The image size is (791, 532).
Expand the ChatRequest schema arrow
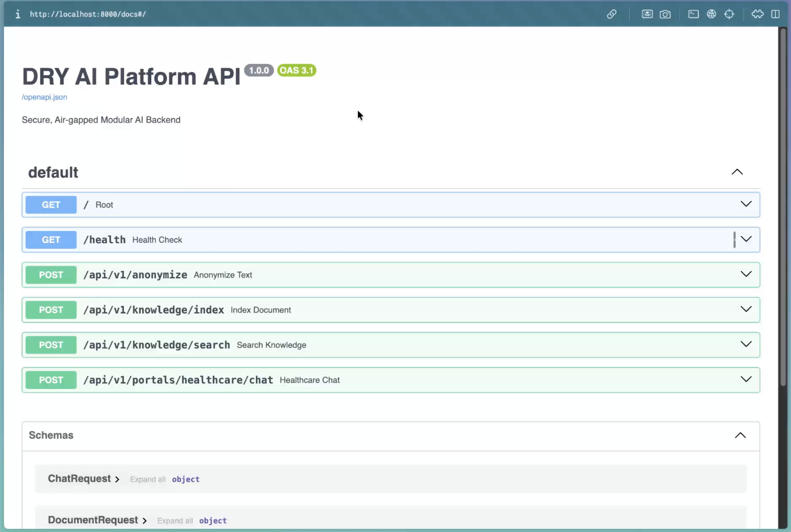pos(117,479)
